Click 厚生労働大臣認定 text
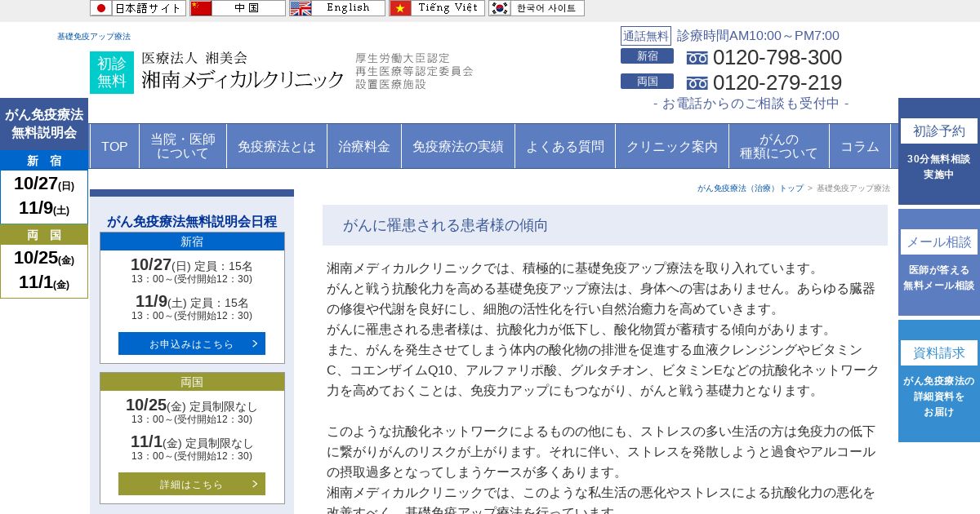Viewport: 980px width, 514px height. (x=403, y=58)
